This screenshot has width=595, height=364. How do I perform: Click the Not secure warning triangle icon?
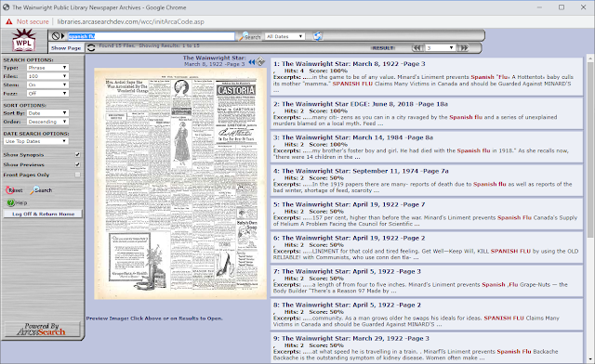click(x=8, y=22)
